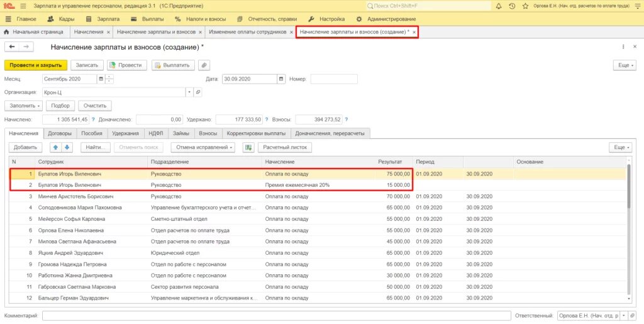Open the Кадры menu section
This screenshot has width=644, height=324.
(61, 19)
